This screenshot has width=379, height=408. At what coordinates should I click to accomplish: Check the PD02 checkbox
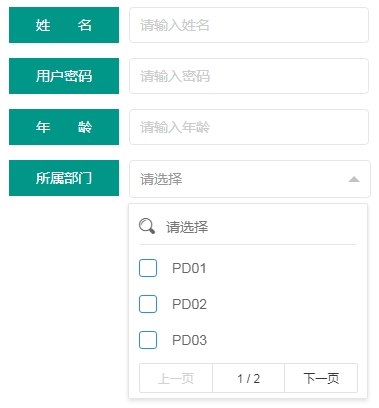coord(148,304)
